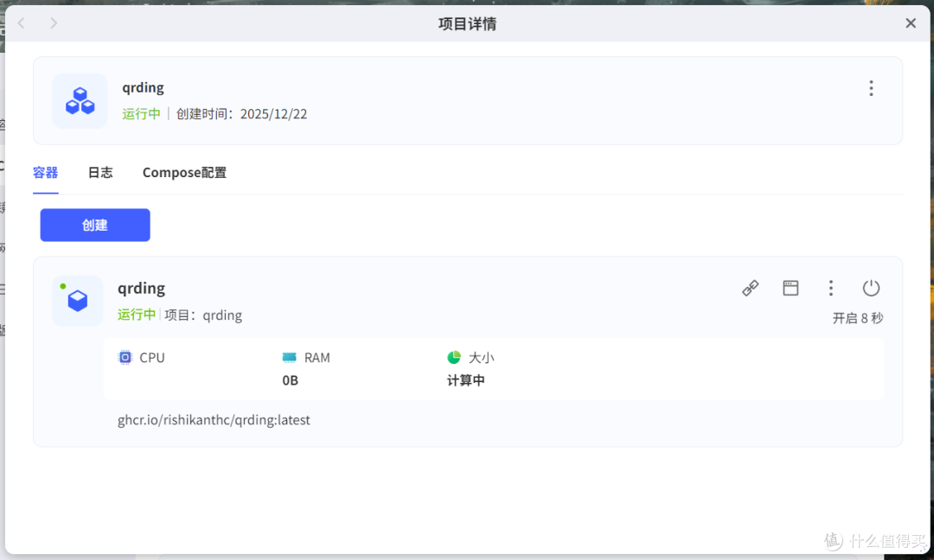Viewport: 934px width, 560px height.
Task: Switch to the 日志 tab
Action: click(x=100, y=173)
